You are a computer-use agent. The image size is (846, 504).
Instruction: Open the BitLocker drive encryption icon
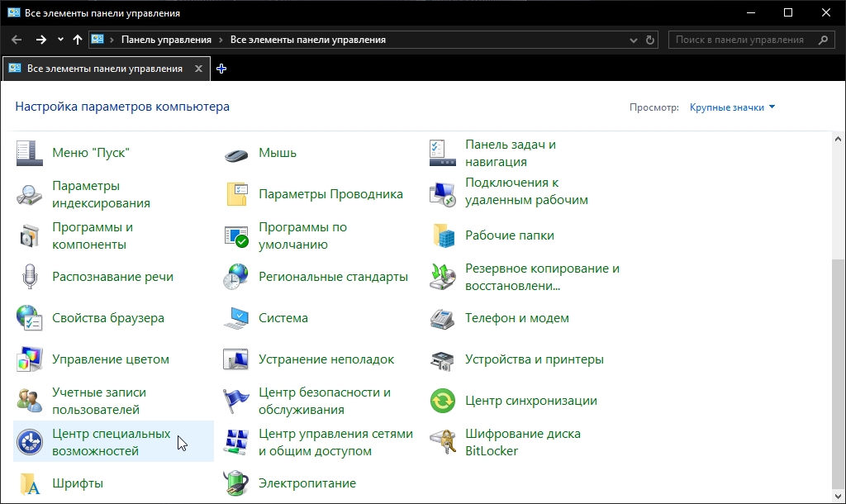pyautogui.click(x=444, y=443)
